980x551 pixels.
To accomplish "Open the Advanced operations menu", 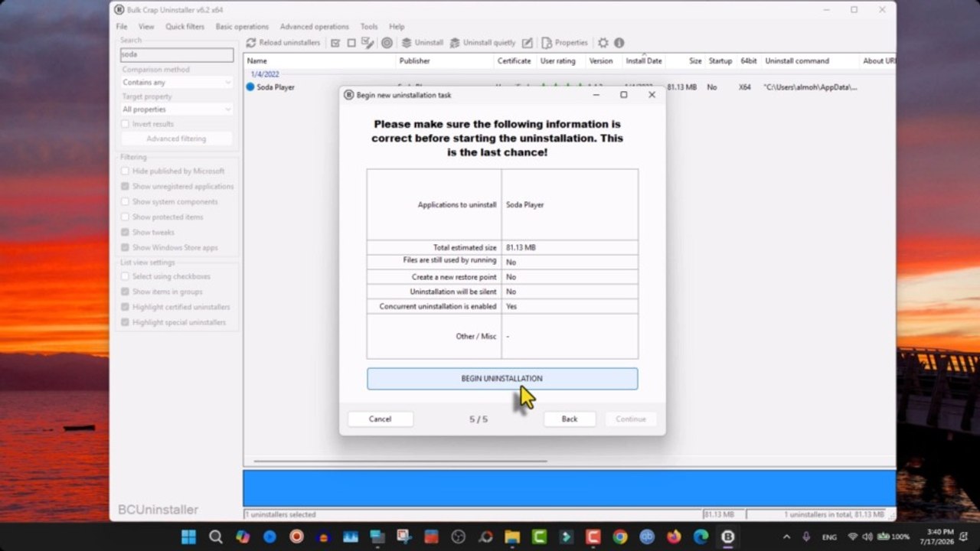I will 314,27.
